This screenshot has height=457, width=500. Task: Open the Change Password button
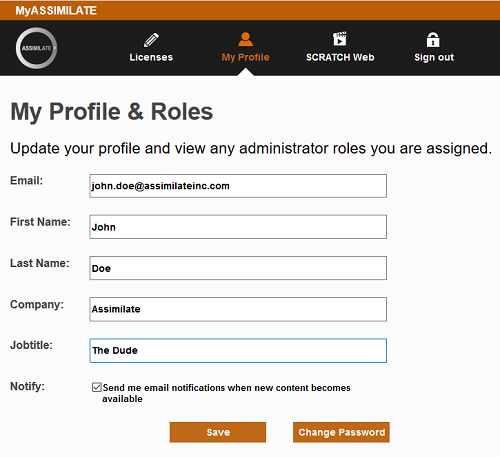pos(341,432)
